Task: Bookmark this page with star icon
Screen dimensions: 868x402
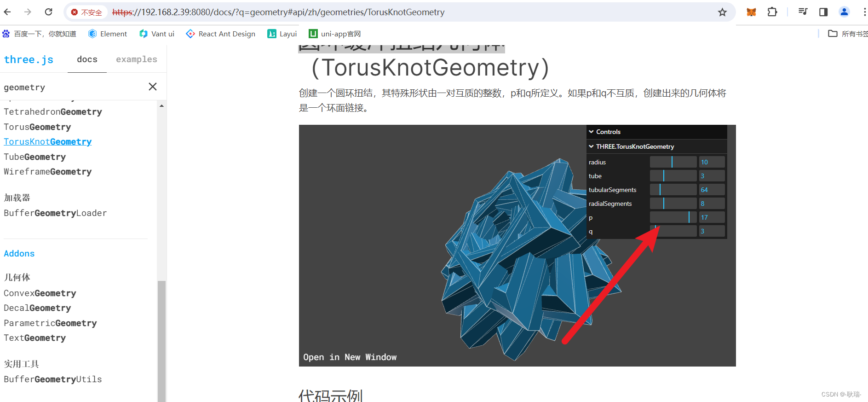Action: [x=722, y=12]
